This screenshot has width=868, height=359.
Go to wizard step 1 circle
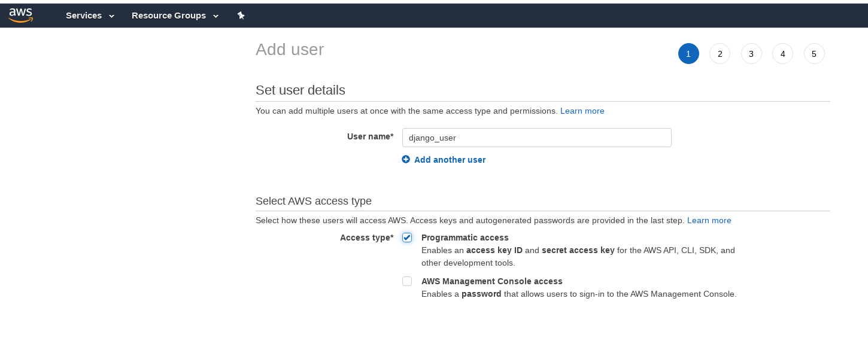click(x=688, y=54)
